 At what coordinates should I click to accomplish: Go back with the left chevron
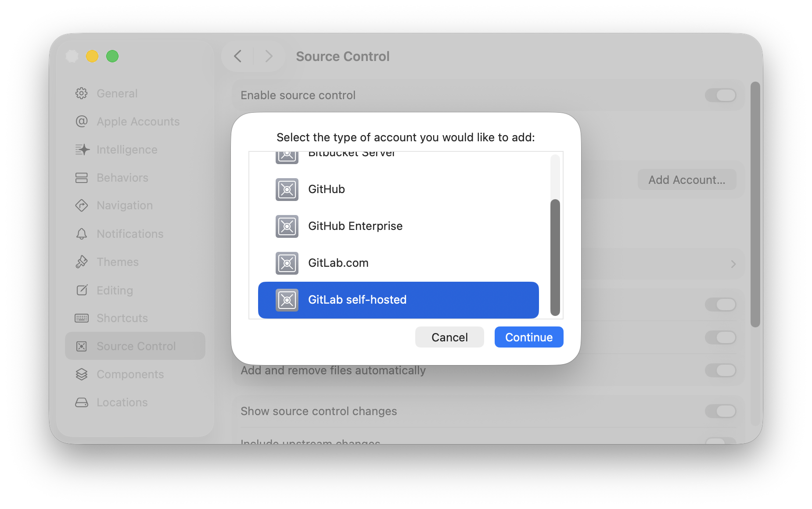[x=238, y=56]
